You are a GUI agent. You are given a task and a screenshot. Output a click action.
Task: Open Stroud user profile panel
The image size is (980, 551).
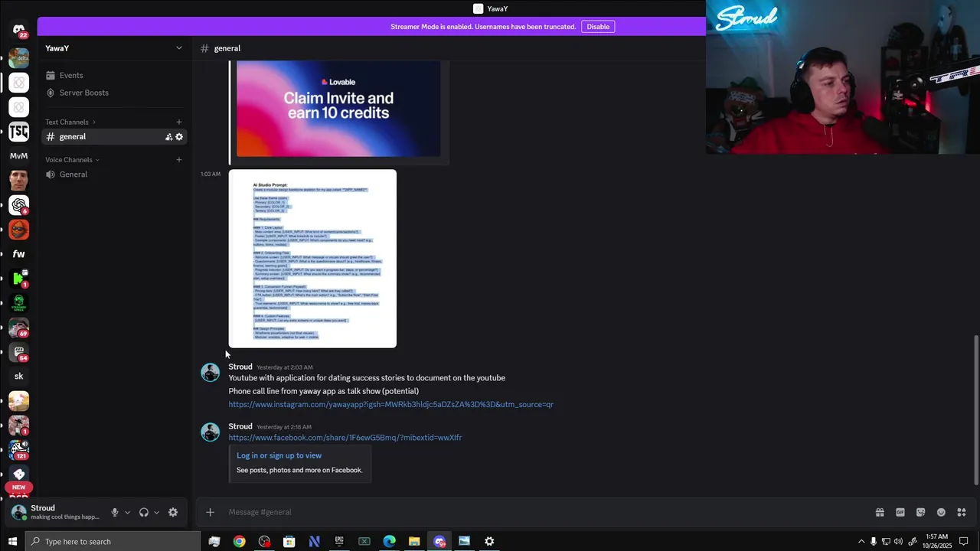57,513
